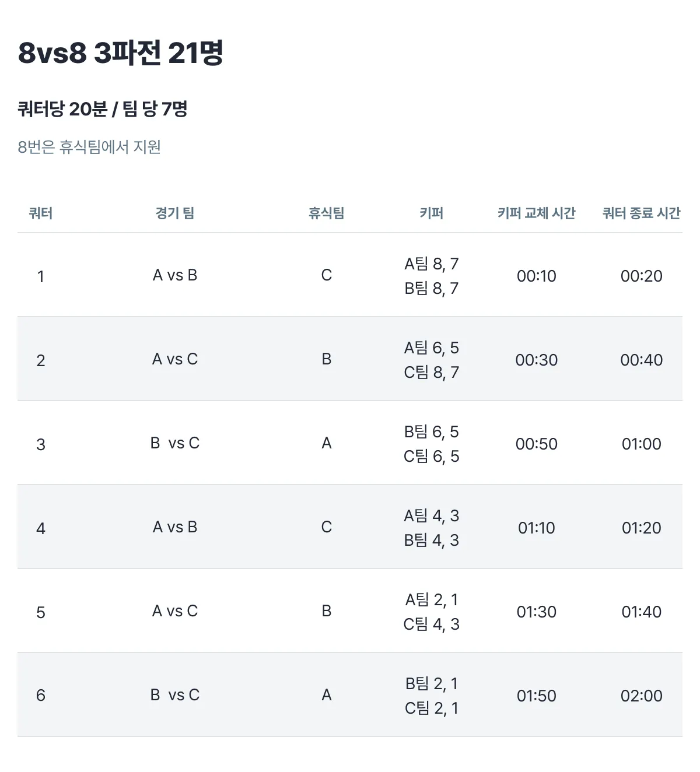This screenshot has height=772, width=700.
Task: Select quarter 3 B vs C match cell
Action: coord(175,443)
